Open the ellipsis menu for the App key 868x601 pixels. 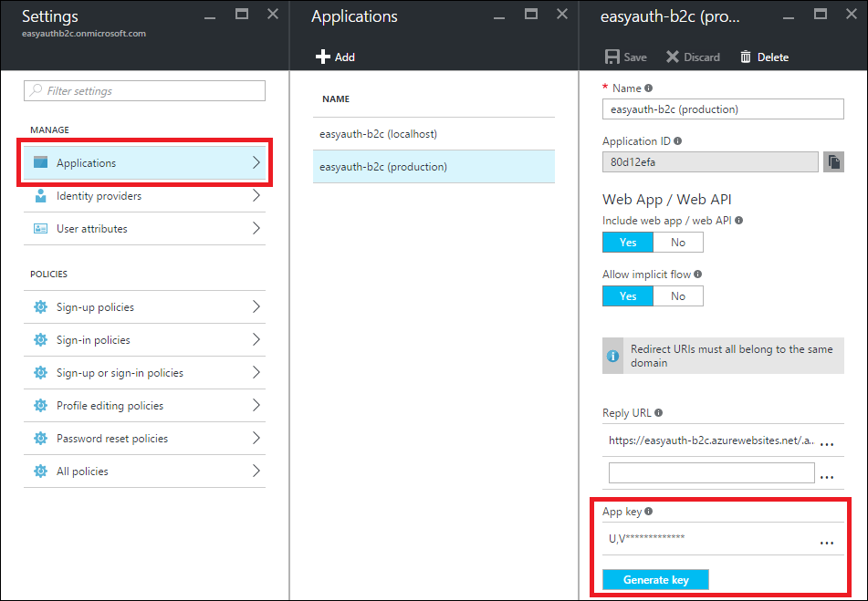827,543
